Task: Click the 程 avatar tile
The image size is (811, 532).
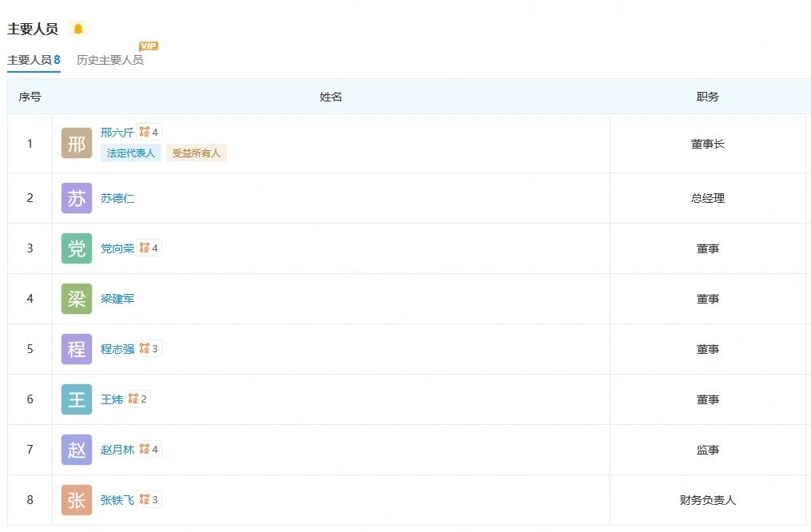Action: [x=77, y=349]
